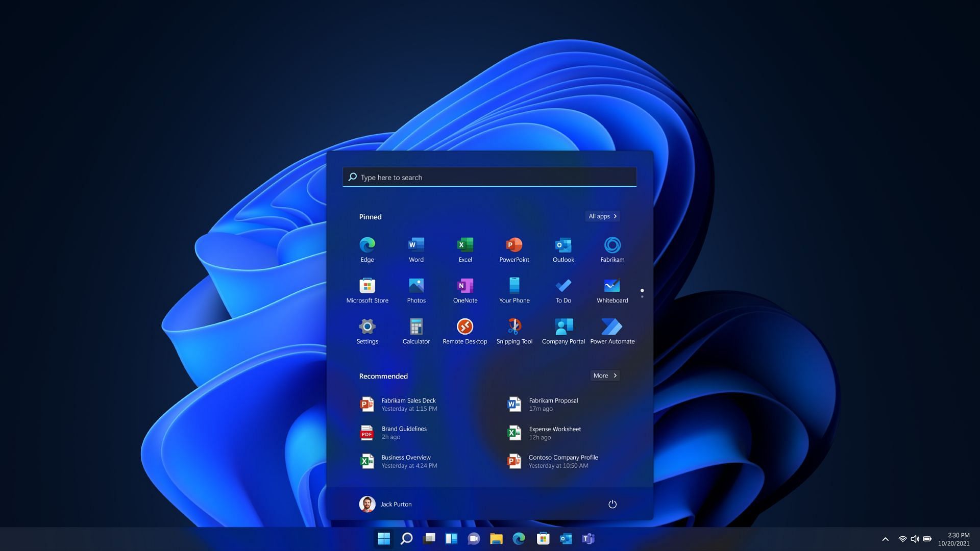This screenshot has width=980, height=551.
Task: Select Contoso Company Profile file
Action: coord(563,462)
